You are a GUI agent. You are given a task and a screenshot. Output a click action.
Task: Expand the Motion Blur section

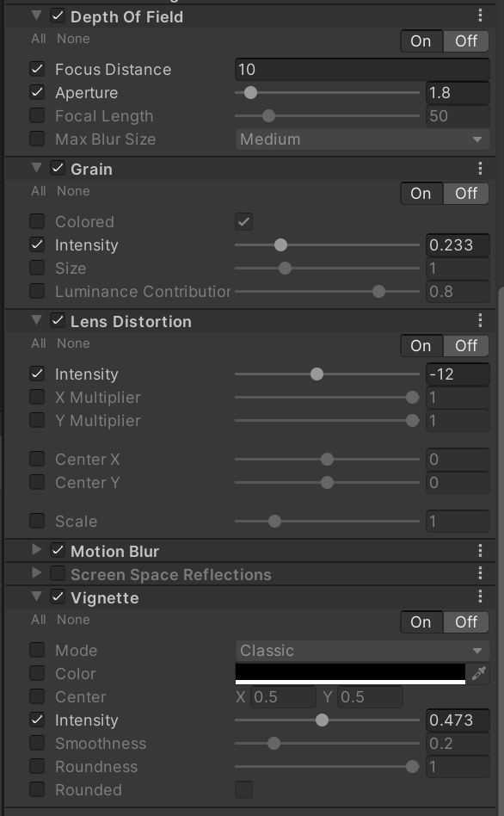(x=36, y=549)
